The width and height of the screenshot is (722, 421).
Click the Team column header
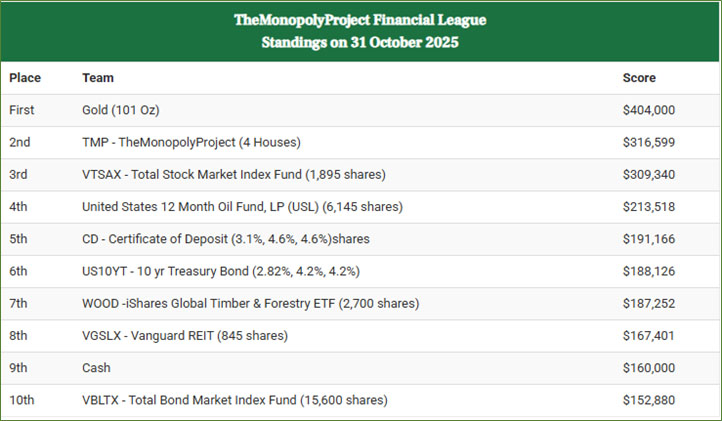click(98, 77)
